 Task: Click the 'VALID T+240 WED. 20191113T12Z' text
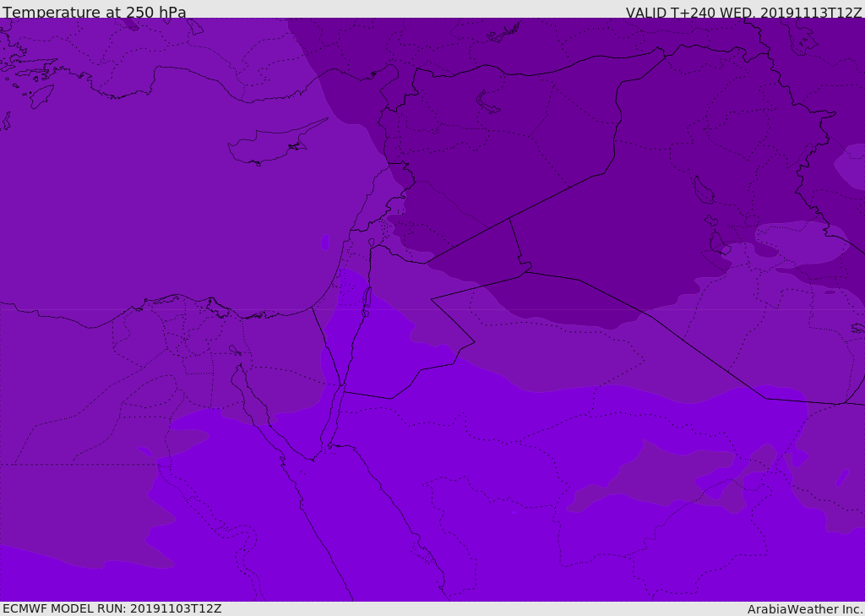tap(743, 13)
